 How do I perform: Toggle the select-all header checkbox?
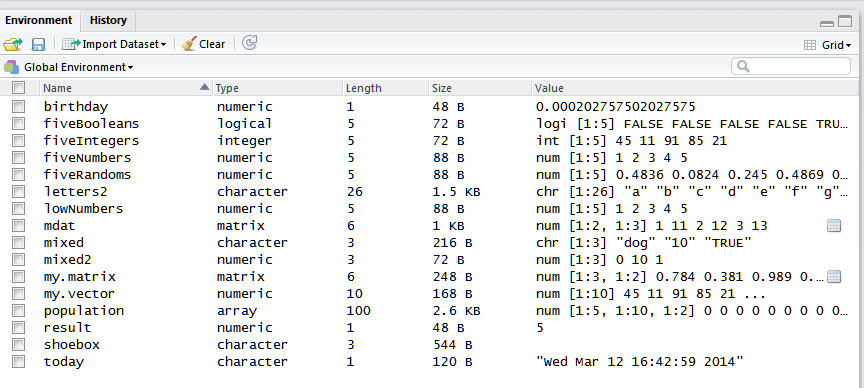click(x=19, y=87)
